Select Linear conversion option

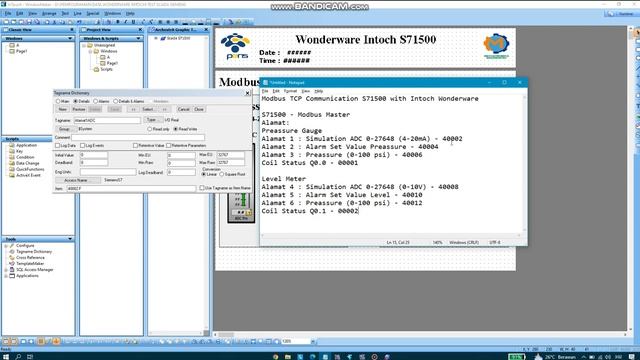pyautogui.click(x=204, y=174)
